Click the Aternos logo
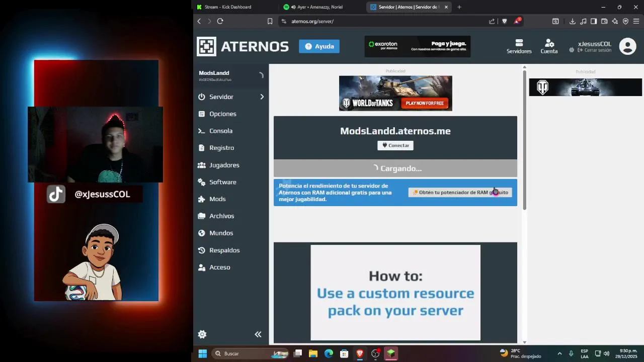This screenshot has width=644, height=362. click(x=243, y=46)
